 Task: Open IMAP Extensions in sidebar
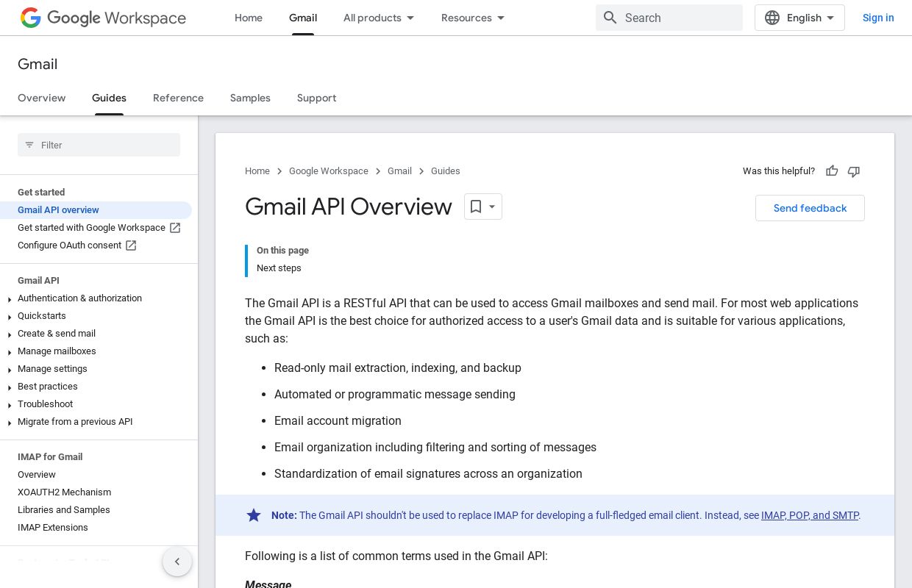pos(53,528)
